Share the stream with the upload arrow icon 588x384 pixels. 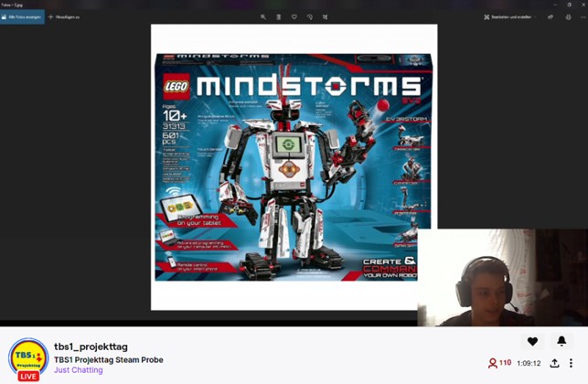click(555, 363)
